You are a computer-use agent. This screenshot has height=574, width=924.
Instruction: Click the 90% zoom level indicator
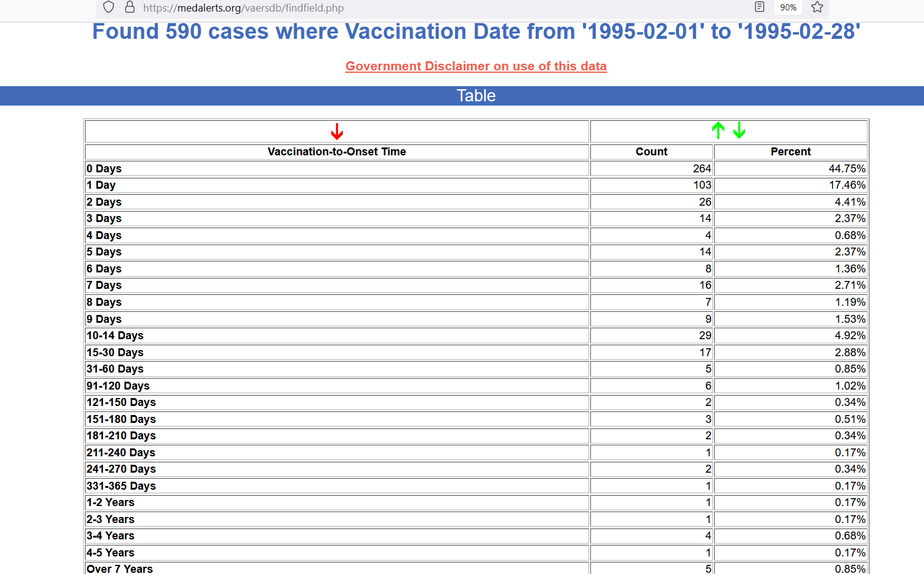pyautogui.click(x=788, y=7)
